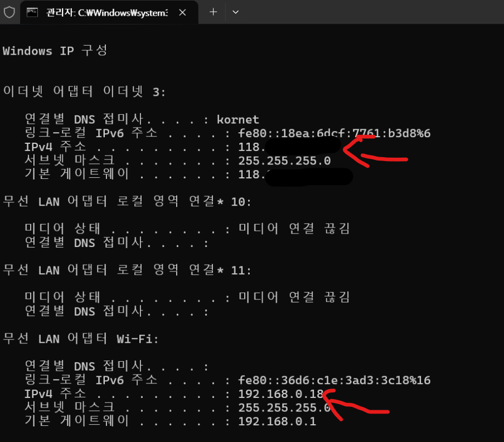Click the 'kornet' DNS suffix value

click(x=238, y=119)
